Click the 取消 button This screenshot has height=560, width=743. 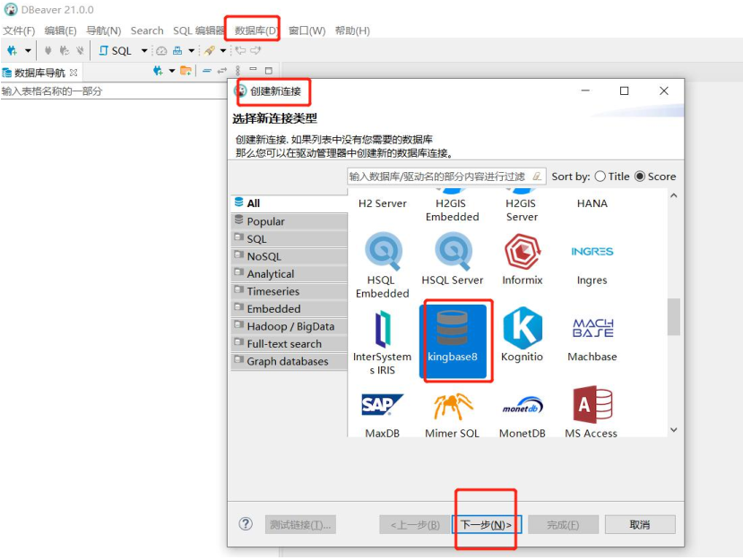(x=640, y=524)
